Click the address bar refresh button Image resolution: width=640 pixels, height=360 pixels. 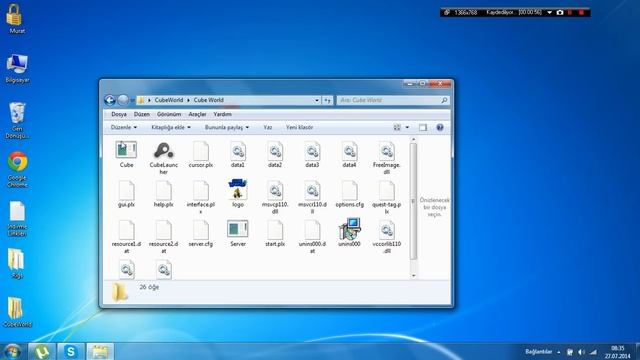pyautogui.click(x=327, y=100)
